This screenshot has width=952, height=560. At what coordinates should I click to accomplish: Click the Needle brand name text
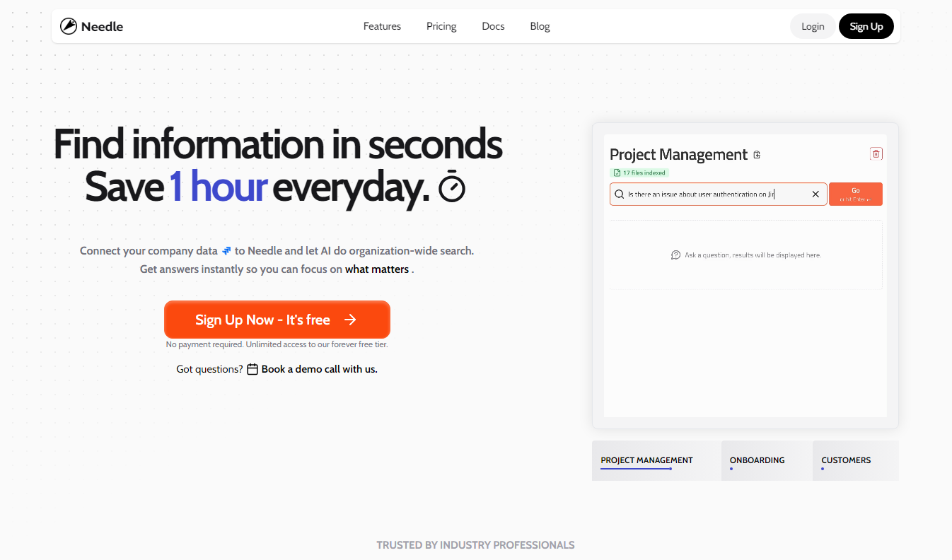click(102, 27)
